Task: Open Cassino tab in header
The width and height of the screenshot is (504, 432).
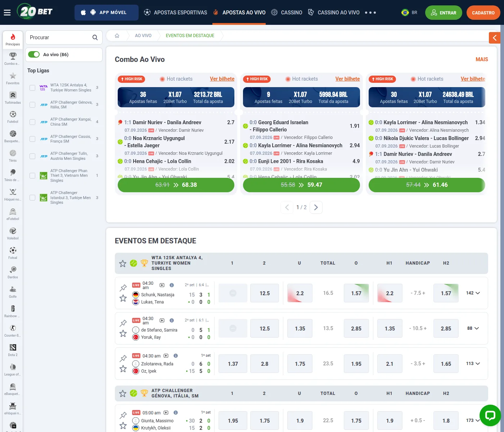Action: click(x=287, y=13)
